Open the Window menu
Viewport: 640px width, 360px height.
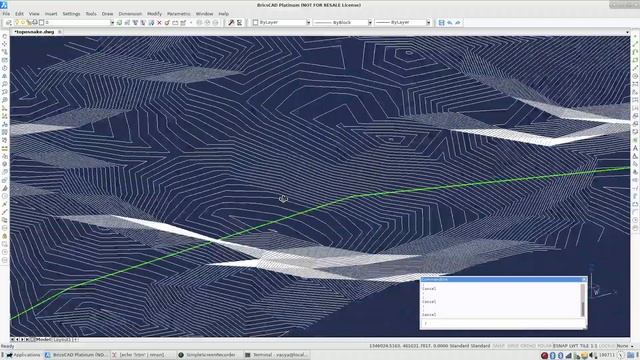tap(204, 13)
